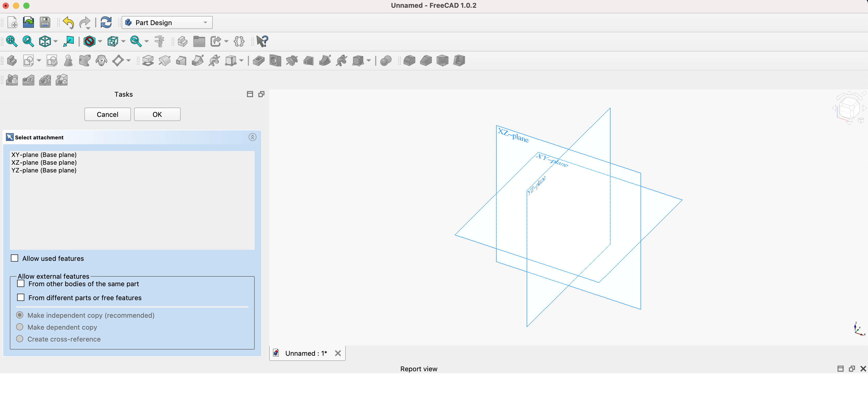The height and width of the screenshot is (409, 868).
Task: Check From other bodies of the same part
Action: pyautogui.click(x=21, y=283)
